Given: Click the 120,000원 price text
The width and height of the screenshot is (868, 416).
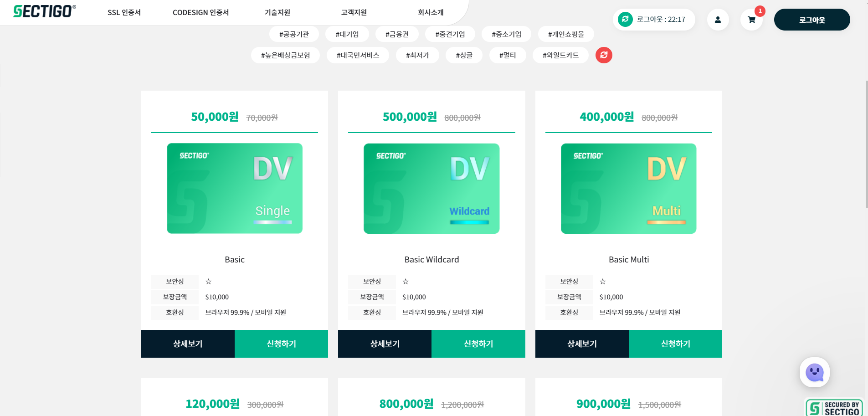Looking at the screenshot, I should [212, 404].
